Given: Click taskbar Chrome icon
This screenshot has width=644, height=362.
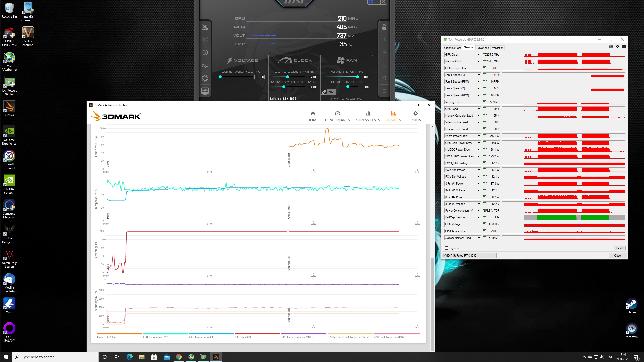Looking at the screenshot, I should [x=179, y=357].
